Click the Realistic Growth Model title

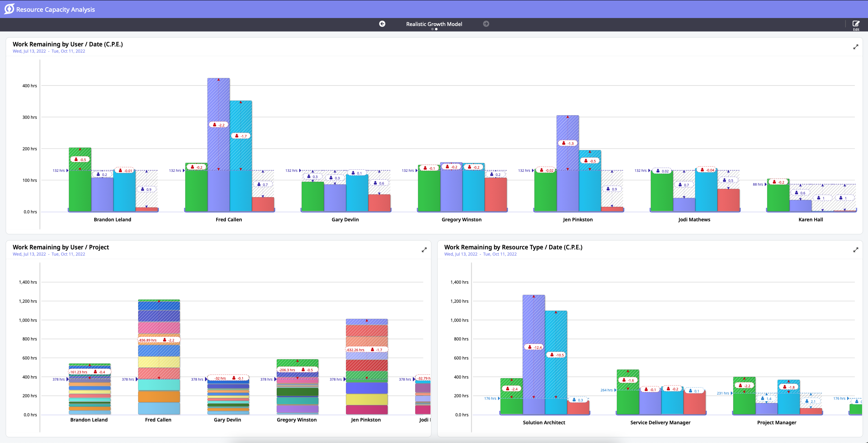[x=434, y=24]
